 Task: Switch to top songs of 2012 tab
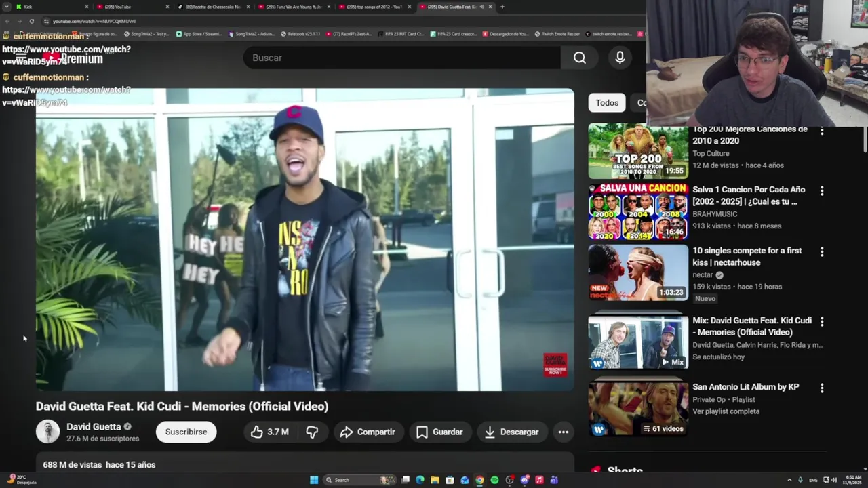[374, 7]
